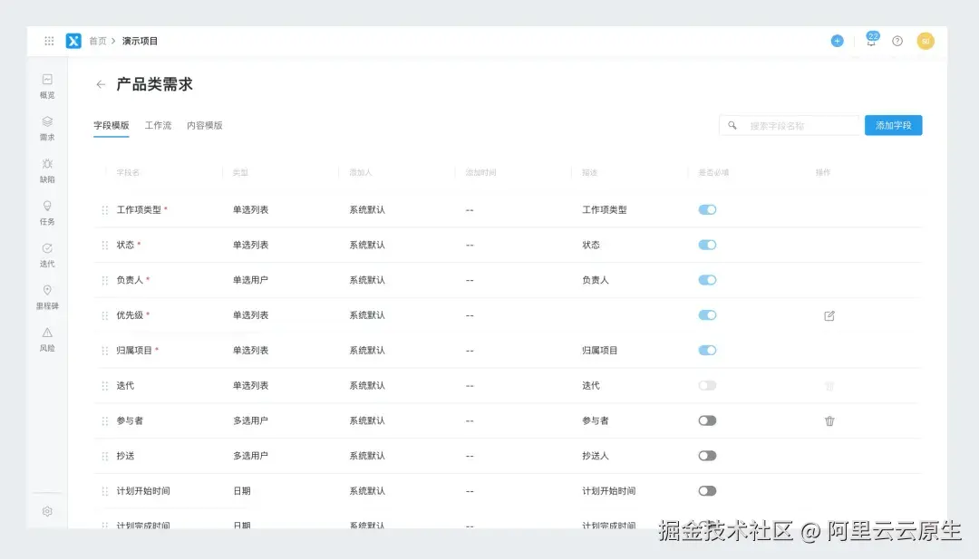The width and height of the screenshot is (979, 560).
Task: Click the edit icon on the 优先级 row
Action: coord(829,314)
